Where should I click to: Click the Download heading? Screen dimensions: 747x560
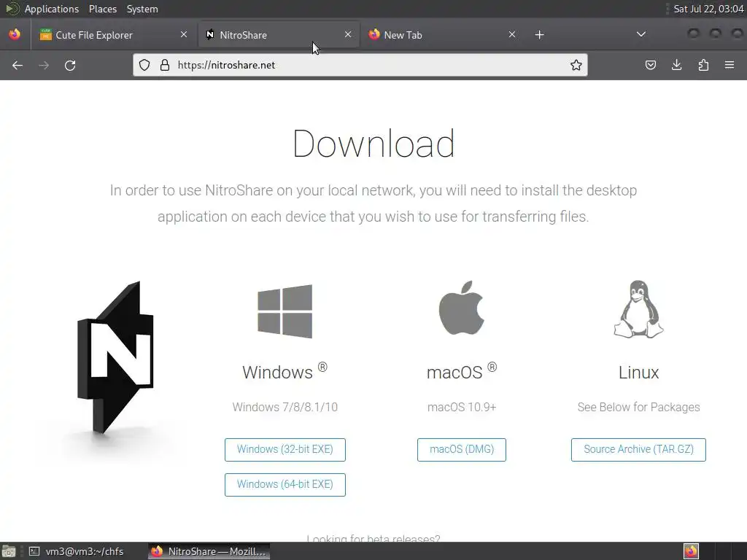[x=373, y=144]
